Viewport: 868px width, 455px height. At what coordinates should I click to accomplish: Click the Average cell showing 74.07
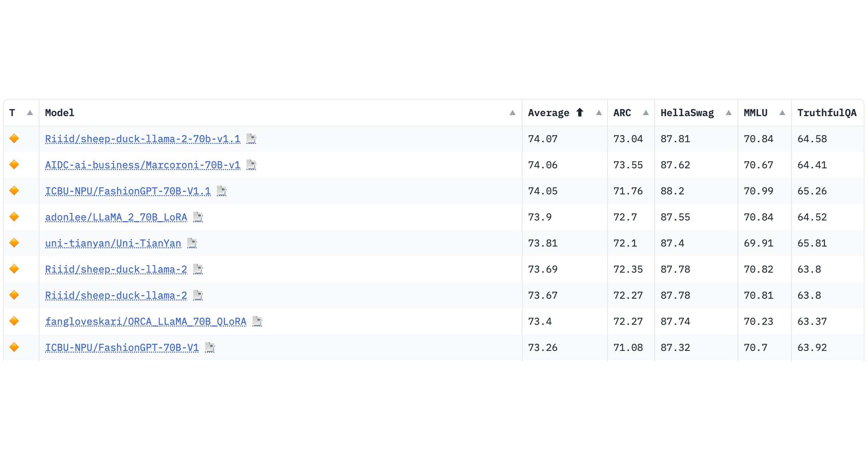coord(543,139)
